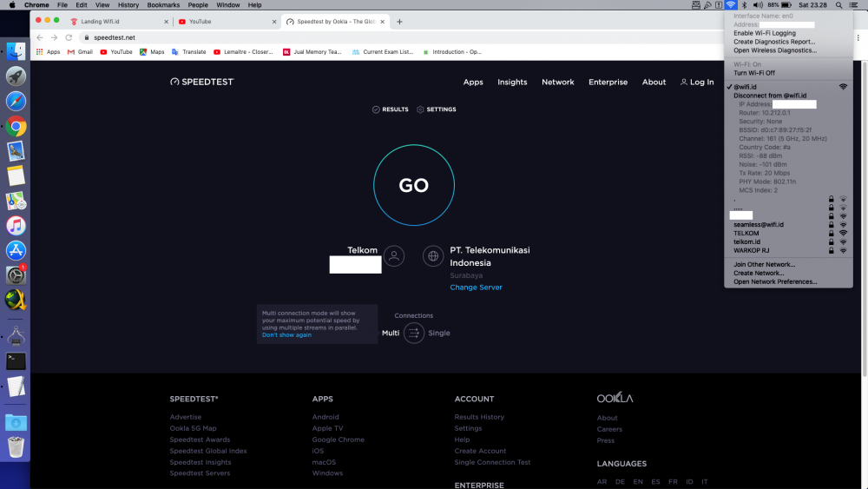868x489 pixels.
Task: Choose Create Diagnostics Report
Action: pos(788,42)
